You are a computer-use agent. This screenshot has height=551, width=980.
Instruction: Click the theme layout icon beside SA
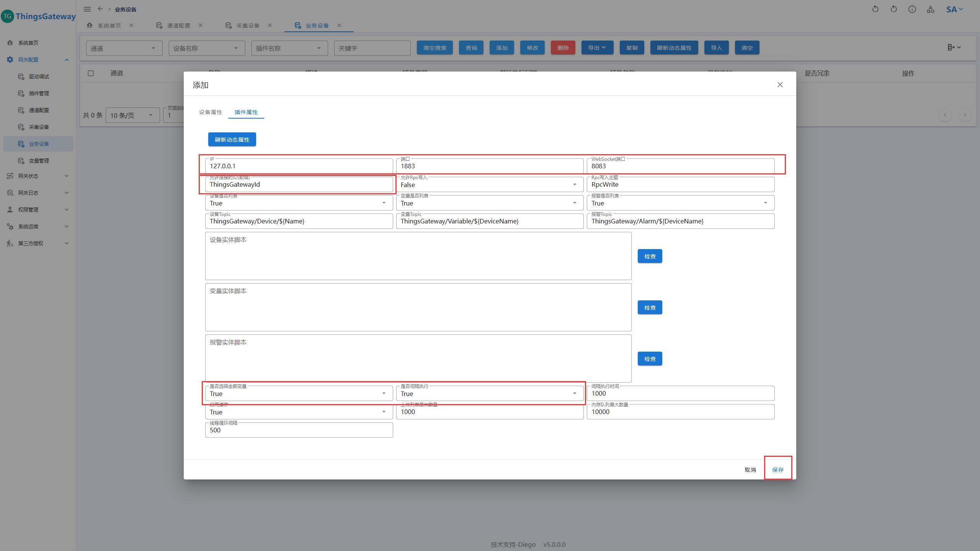(931, 10)
